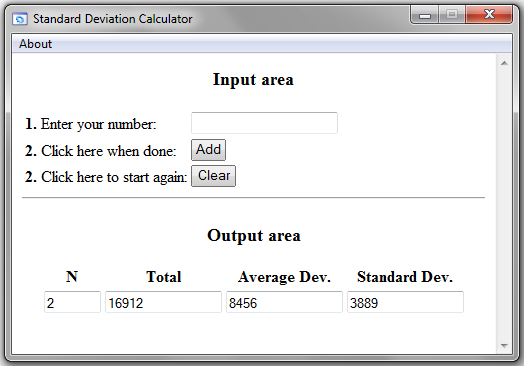
Task: Click the 'Standard Deviation Calculator' window title
Action: pos(113,19)
